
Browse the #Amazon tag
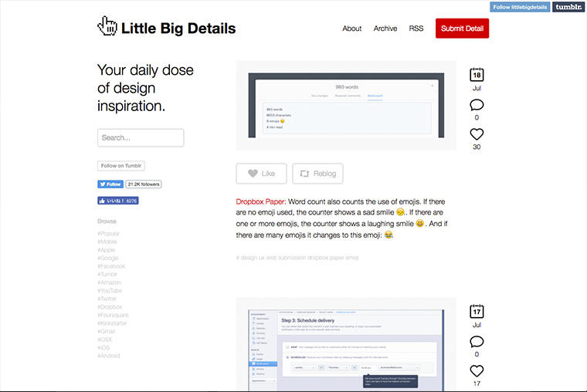(110, 282)
